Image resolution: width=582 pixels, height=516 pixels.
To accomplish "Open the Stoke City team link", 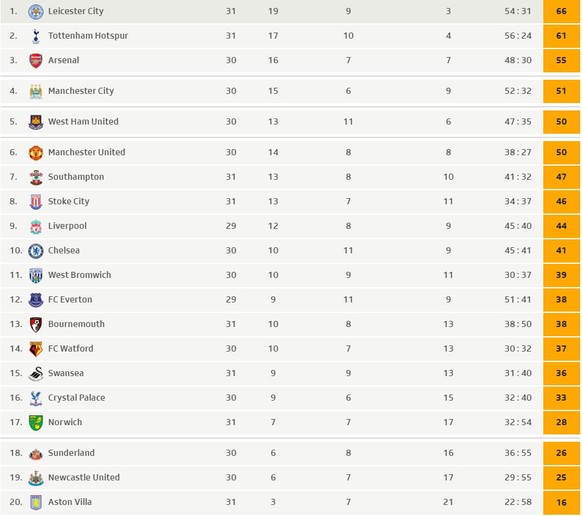I will pyautogui.click(x=69, y=201).
